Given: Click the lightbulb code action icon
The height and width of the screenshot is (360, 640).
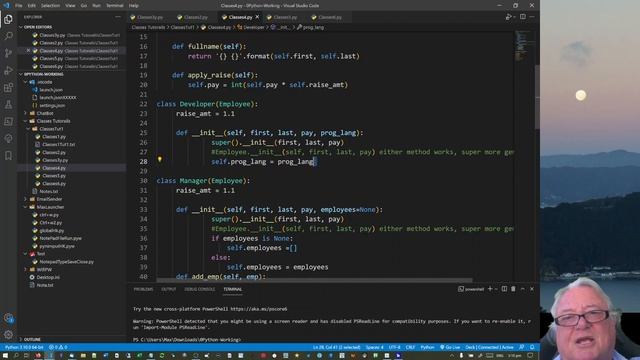Looking at the screenshot, I should click(160, 160).
